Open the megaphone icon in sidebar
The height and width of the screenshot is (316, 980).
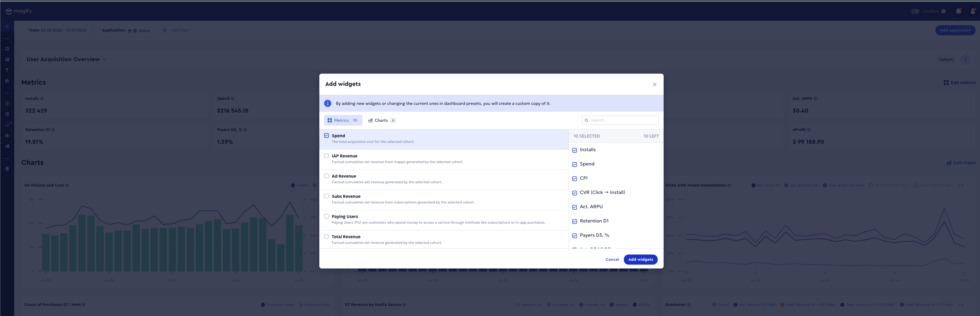coord(7,146)
